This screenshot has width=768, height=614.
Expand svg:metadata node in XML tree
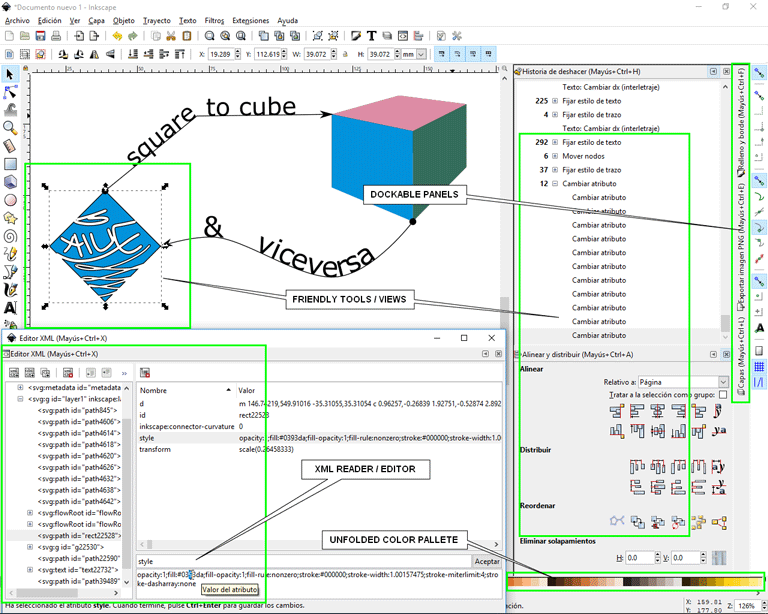coord(20,387)
